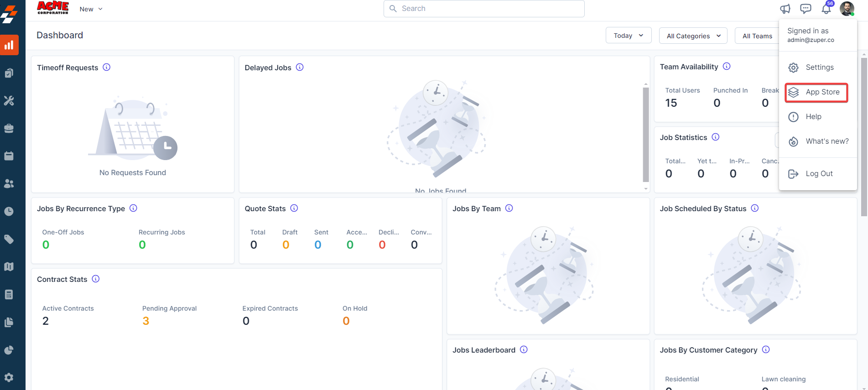Select the wrench and screwdriver sidebar icon

9,101
